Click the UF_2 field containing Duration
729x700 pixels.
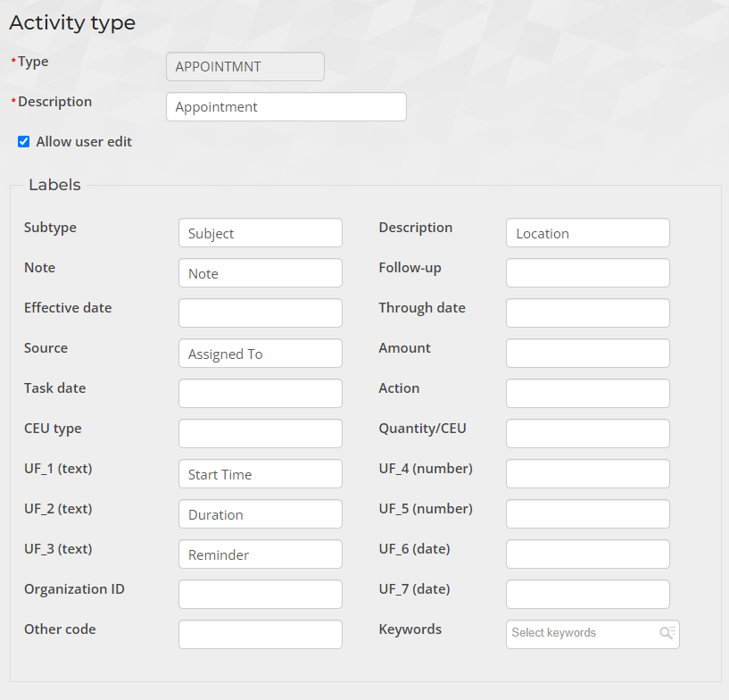260,513
